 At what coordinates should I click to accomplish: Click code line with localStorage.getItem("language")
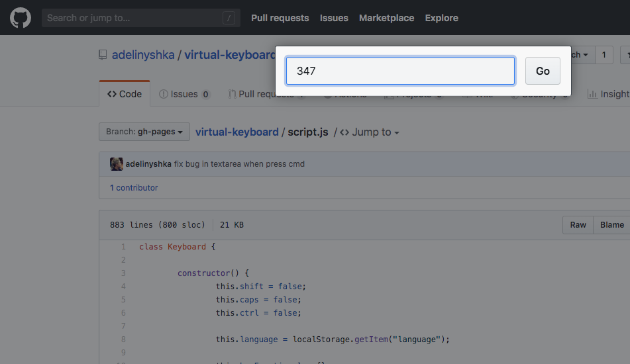pos(333,340)
